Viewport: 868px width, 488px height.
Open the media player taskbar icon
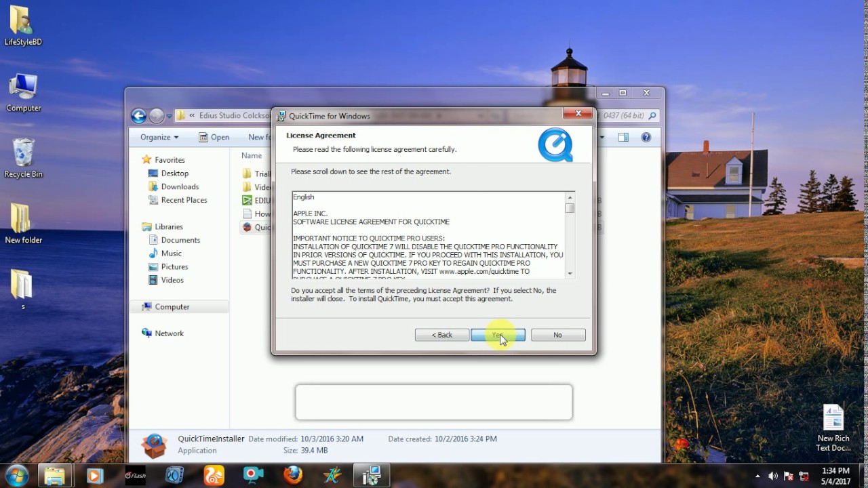94,475
